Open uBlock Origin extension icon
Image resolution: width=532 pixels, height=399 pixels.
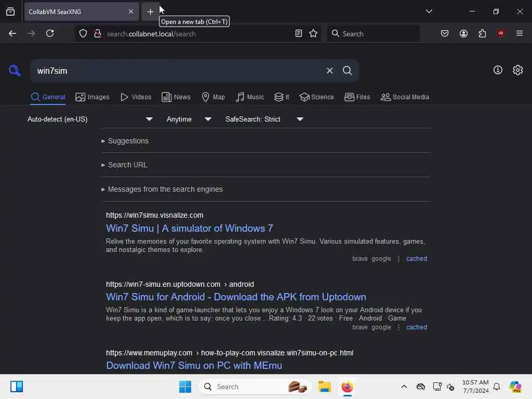click(501, 33)
